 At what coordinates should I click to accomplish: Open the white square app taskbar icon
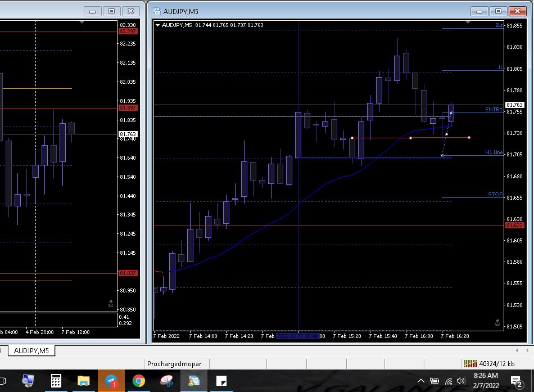coord(221,381)
